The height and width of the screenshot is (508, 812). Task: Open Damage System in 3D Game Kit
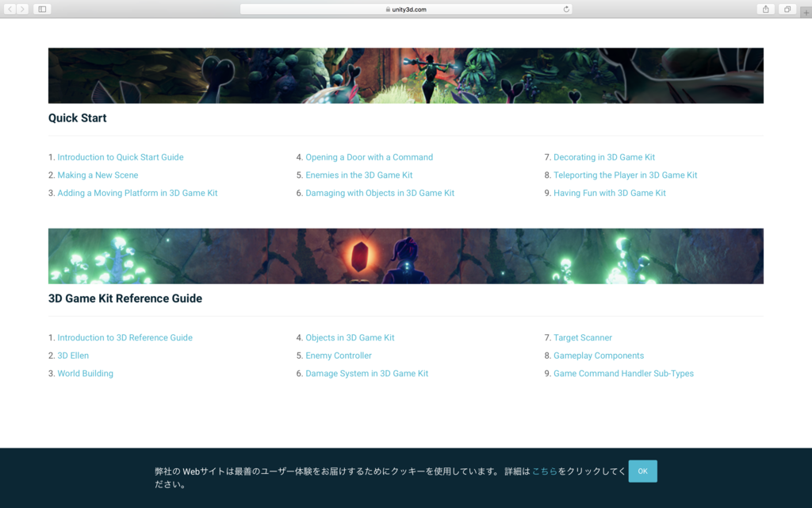[366, 373]
